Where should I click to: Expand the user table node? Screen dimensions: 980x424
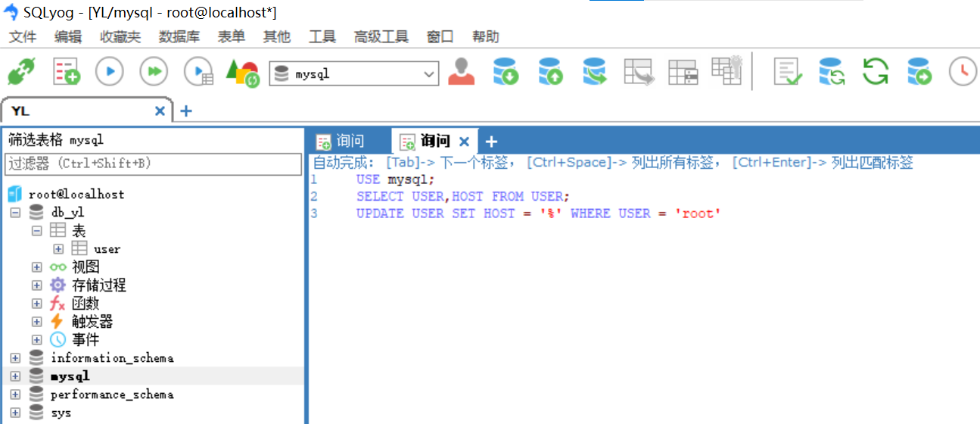(x=58, y=248)
